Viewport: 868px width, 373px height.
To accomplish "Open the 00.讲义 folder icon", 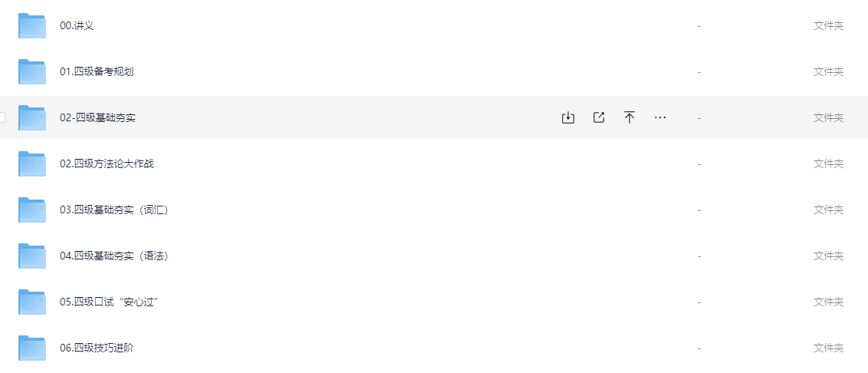I will click(32, 25).
